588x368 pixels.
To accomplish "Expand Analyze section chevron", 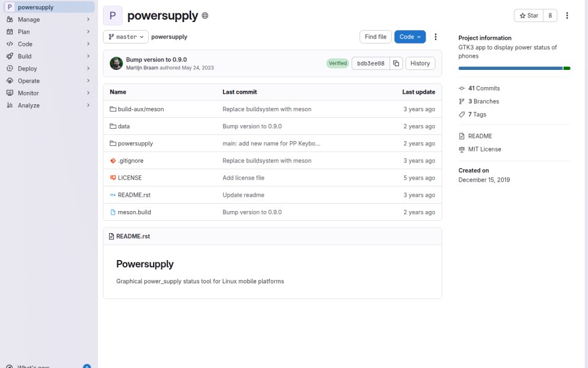I will 88,105.
